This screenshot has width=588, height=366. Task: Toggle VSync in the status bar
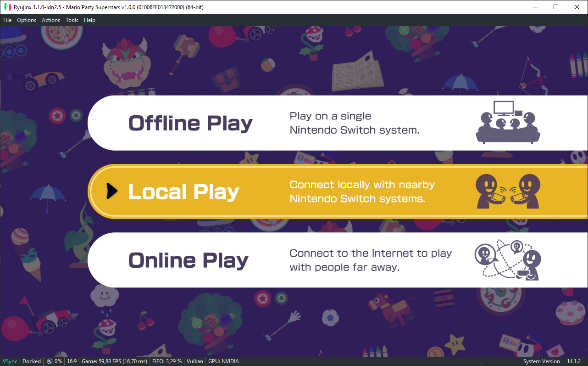(10, 361)
